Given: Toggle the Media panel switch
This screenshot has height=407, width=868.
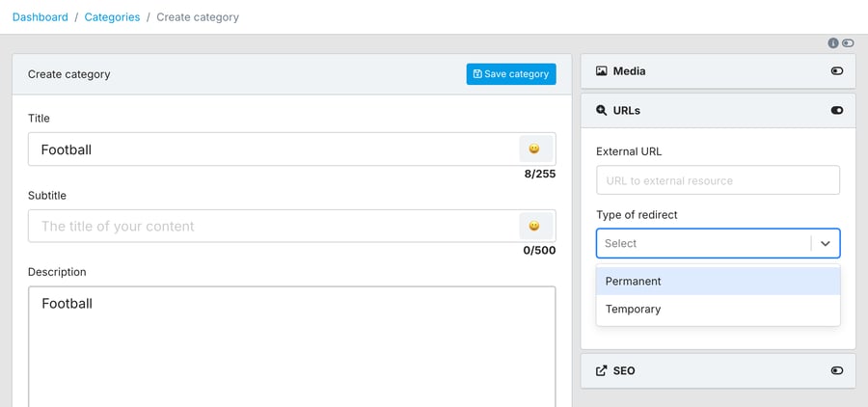Looking at the screenshot, I should 837,70.
